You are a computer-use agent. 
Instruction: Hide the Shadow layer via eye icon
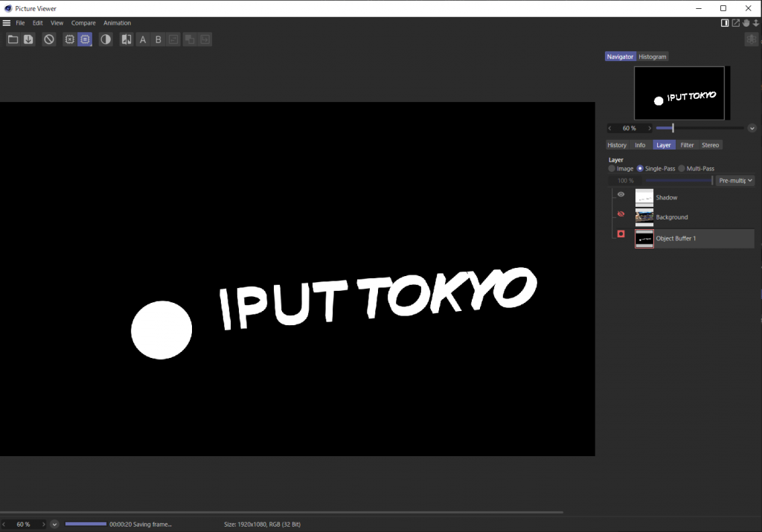pos(621,195)
